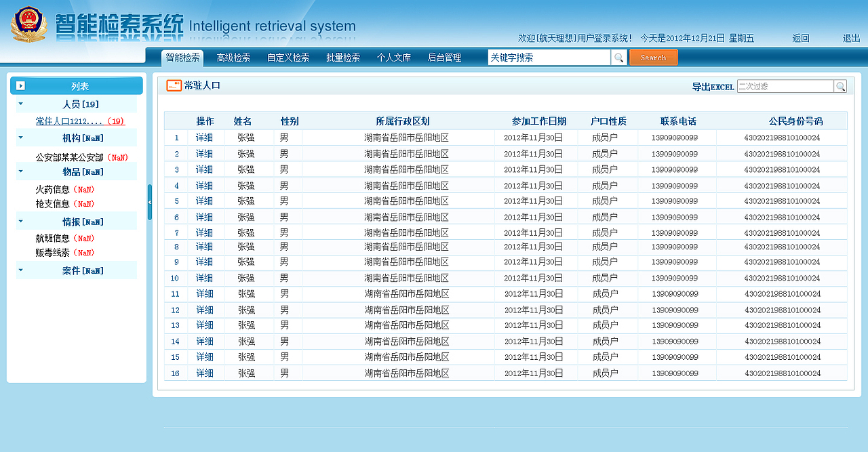Click the 列表 panel arrow icon
The width and height of the screenshot is (868, 452).
click(21, 86)
